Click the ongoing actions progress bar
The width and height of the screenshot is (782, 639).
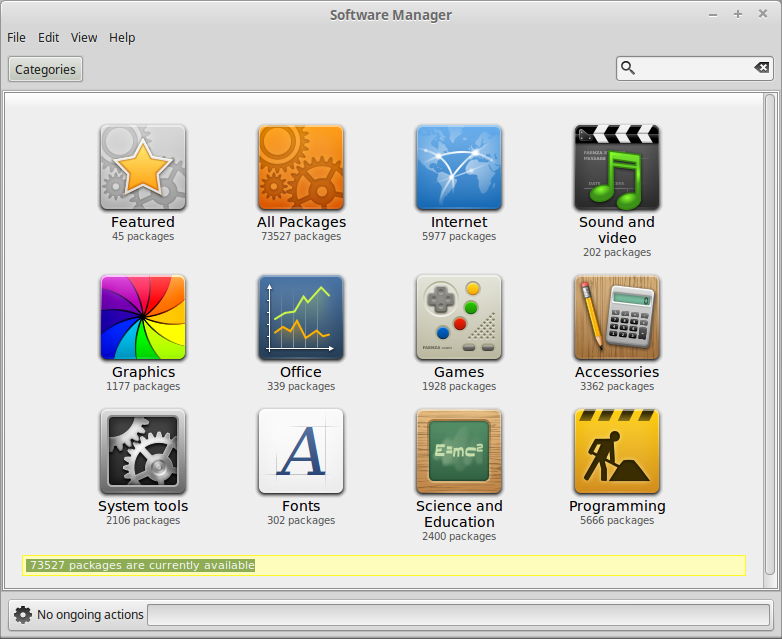(x=458, y=615)
